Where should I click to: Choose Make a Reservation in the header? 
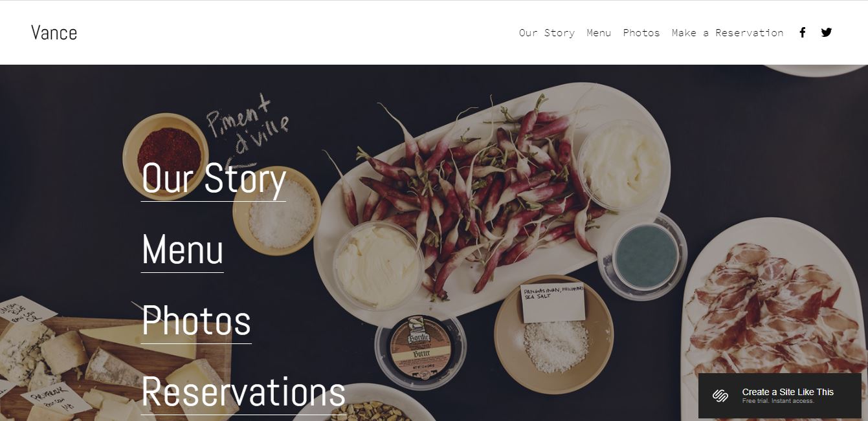pyautogui.click(x=728, y=32)
